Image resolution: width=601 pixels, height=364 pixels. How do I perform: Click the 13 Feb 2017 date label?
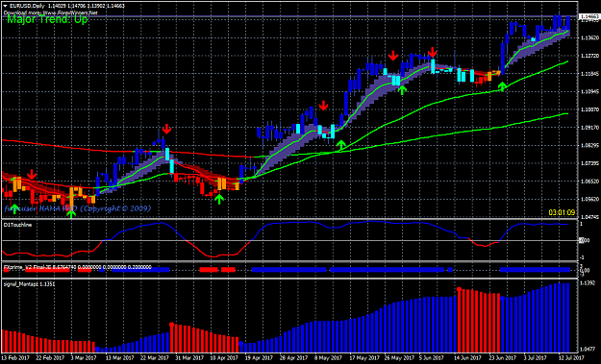14,358
